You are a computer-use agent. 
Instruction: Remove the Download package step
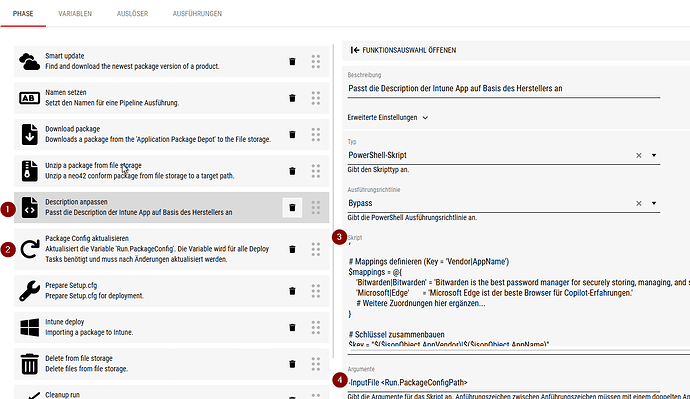click(292, 135)
